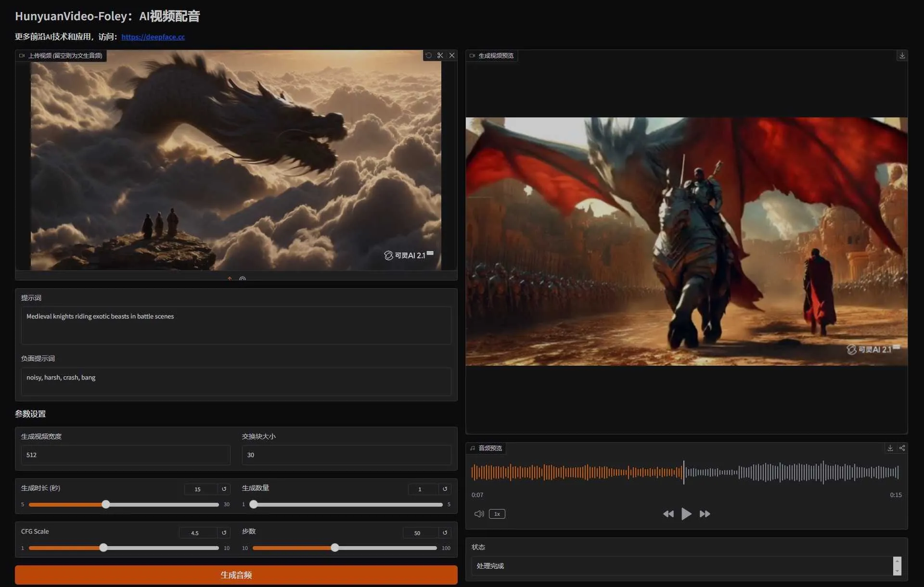924x587 pixels.
Task: Reset the 生成数量 count value
Action: (x=445, y=489)
